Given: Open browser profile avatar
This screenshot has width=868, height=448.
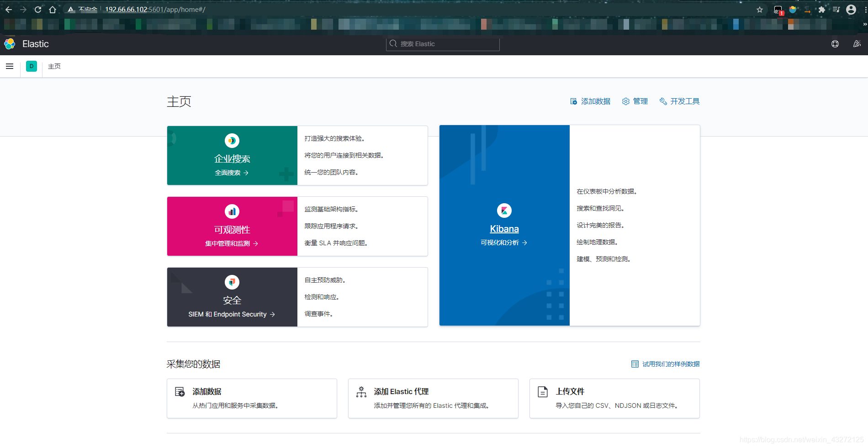Looking at the screenshot, I should (851, 10).
